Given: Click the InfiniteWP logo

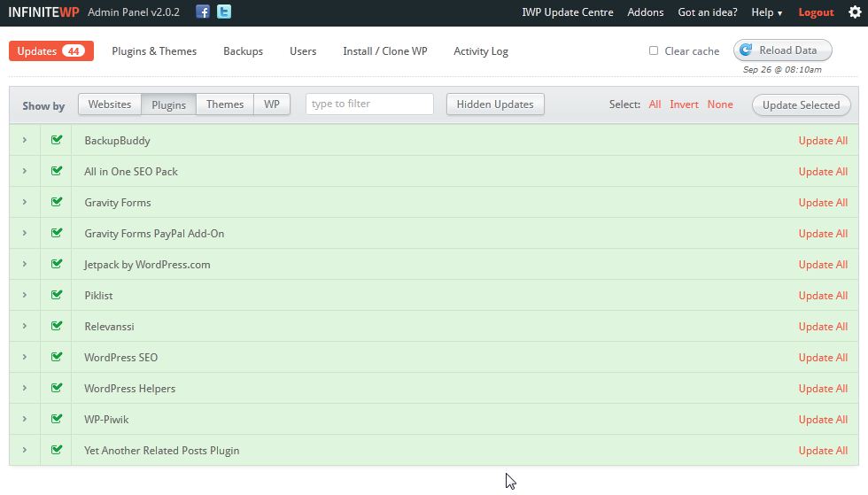Looking at the screenshot, I should pos(43,12).
